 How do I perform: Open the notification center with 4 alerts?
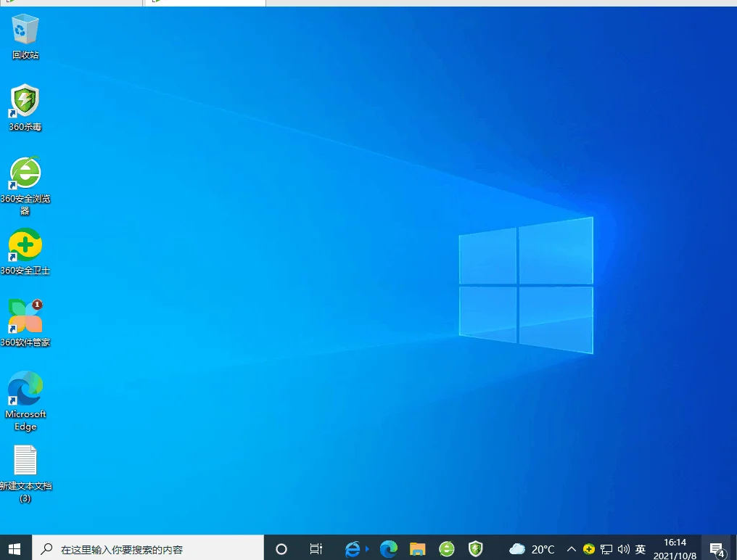point(717,548)
